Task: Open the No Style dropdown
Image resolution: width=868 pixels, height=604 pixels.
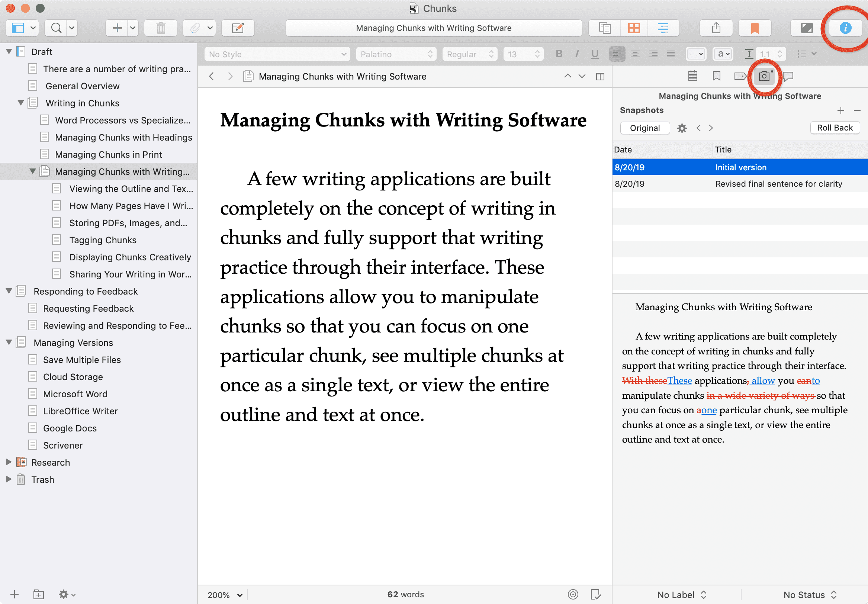Action: [277, 54]
